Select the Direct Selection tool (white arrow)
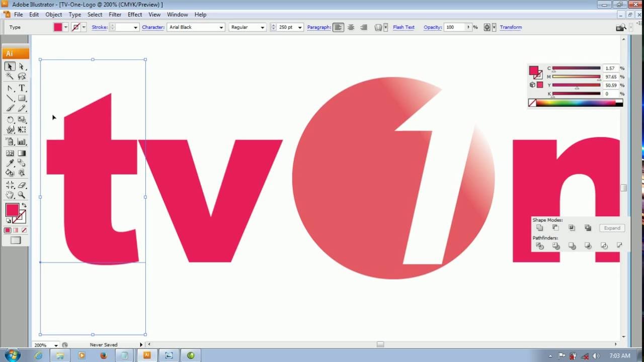This screenshot has width=644, height=362. [22, 66]
